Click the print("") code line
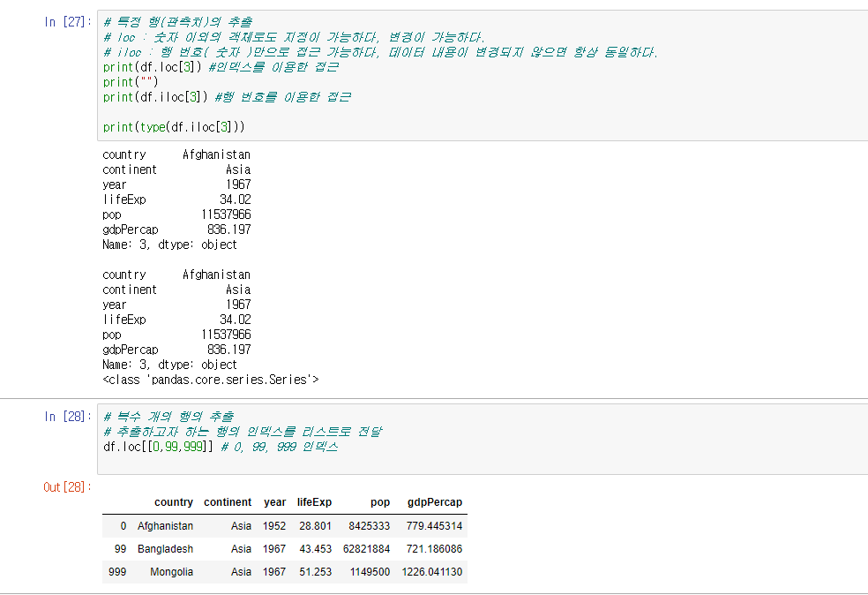The height and width of the screenshot is (595, 868). tap(131, 82)
